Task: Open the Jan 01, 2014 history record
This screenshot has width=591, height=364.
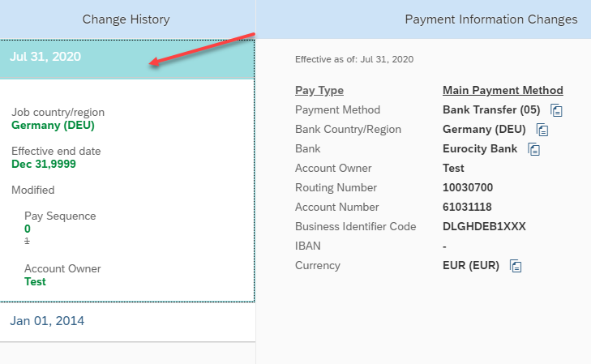Action: click(x=47, y=321)
